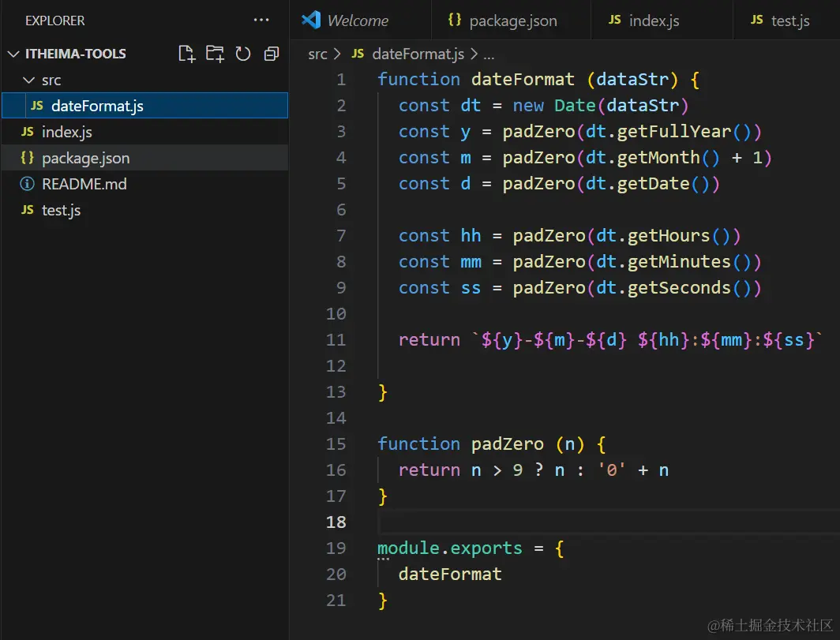Click 'module.exports' on line 19
The width and height of the screenshot is (840, 640).
tap(449, 548)
